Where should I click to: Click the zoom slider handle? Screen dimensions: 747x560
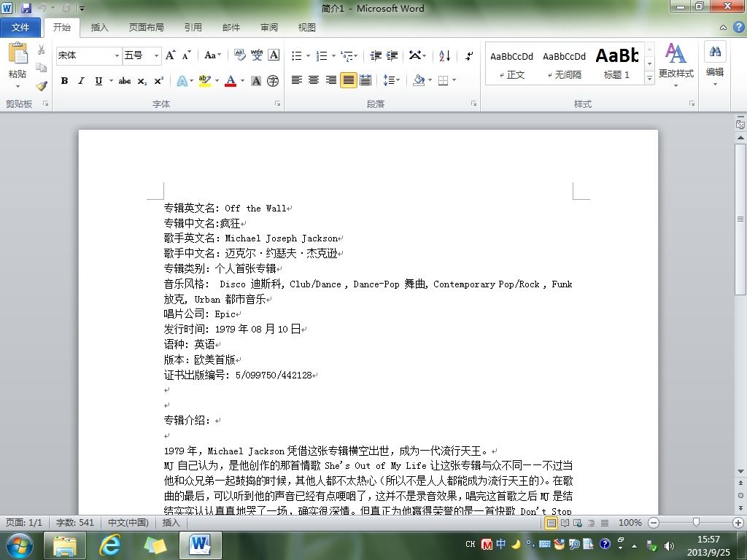point(696,523)
